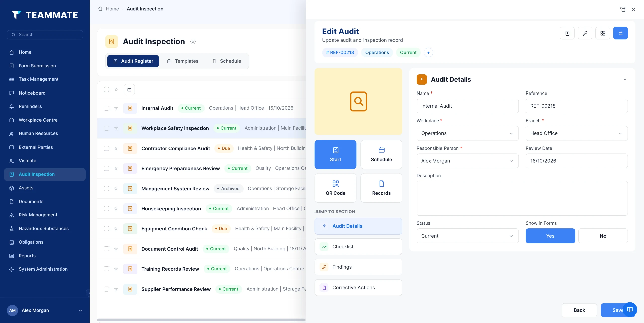Viewport: 644px width, 323px height.
Task: Open the floating help book icon
Action: coord(630,309)
